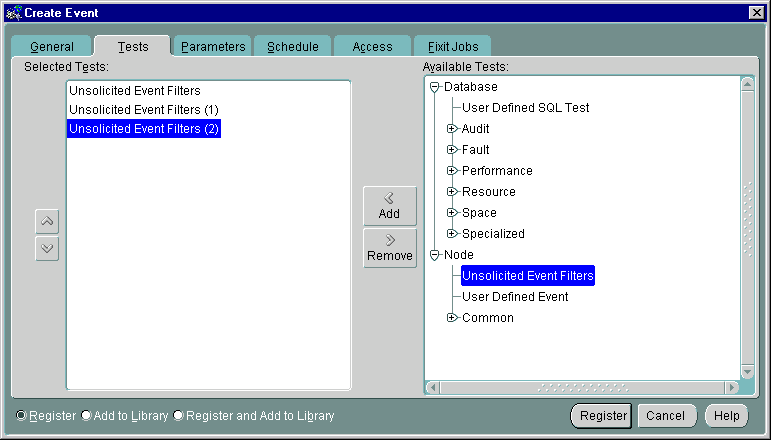
Task: Click the move up arrow button
Action: click(x=47, y=222)
